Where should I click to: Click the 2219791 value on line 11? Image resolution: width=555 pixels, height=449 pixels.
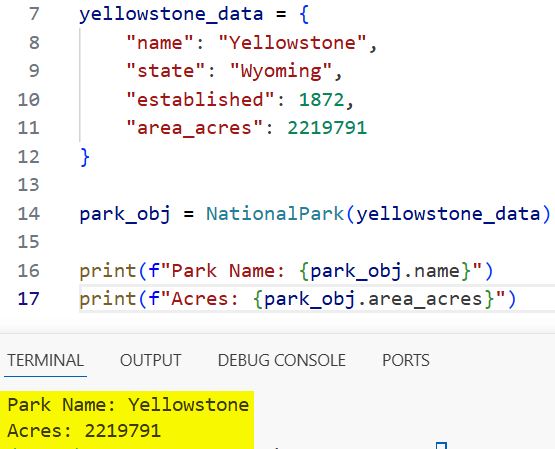[x=327, y=128]
